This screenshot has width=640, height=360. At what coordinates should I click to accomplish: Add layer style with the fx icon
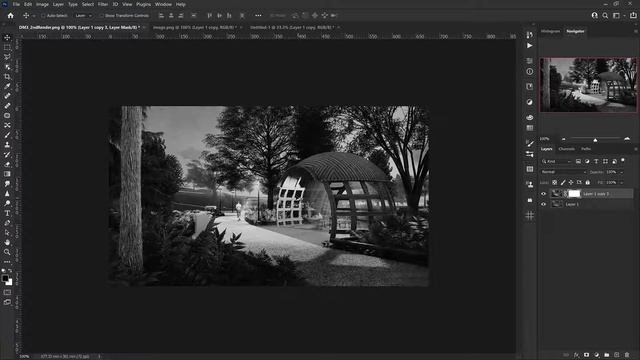pos(576,355)
